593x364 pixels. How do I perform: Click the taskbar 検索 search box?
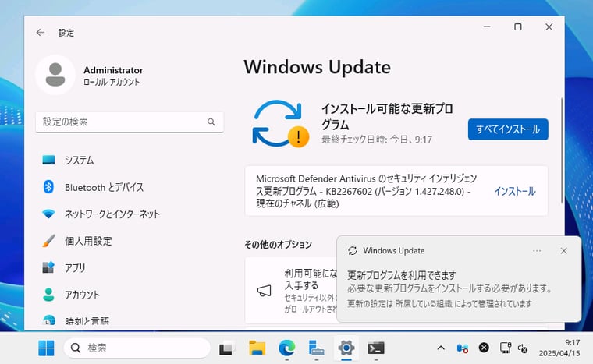coord(137,348)
